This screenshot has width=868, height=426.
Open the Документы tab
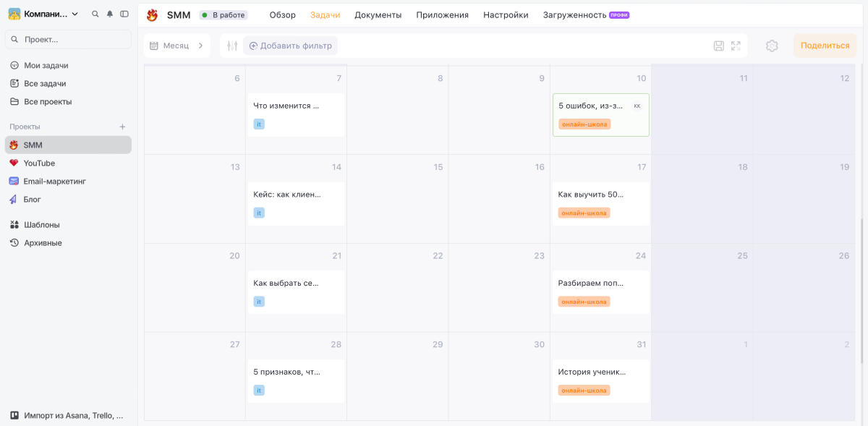(x=378, y=15)
